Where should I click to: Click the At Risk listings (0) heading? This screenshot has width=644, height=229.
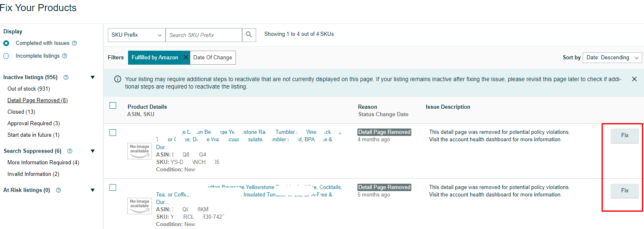coord(27,190)
